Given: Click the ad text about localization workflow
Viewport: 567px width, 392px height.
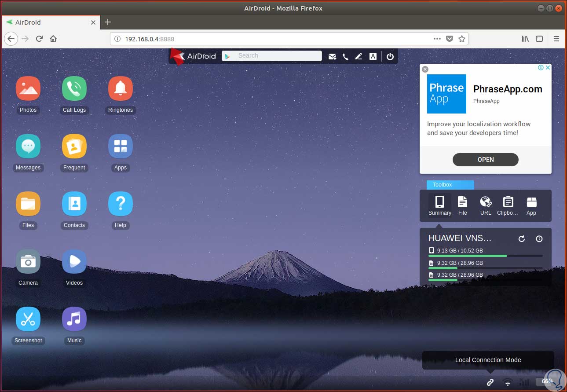Looking at the screenshot, I should (x=479, y=128).
